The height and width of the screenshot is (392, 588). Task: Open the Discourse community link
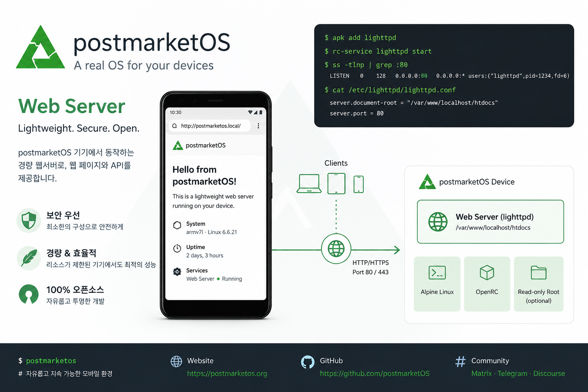[549, 374]
